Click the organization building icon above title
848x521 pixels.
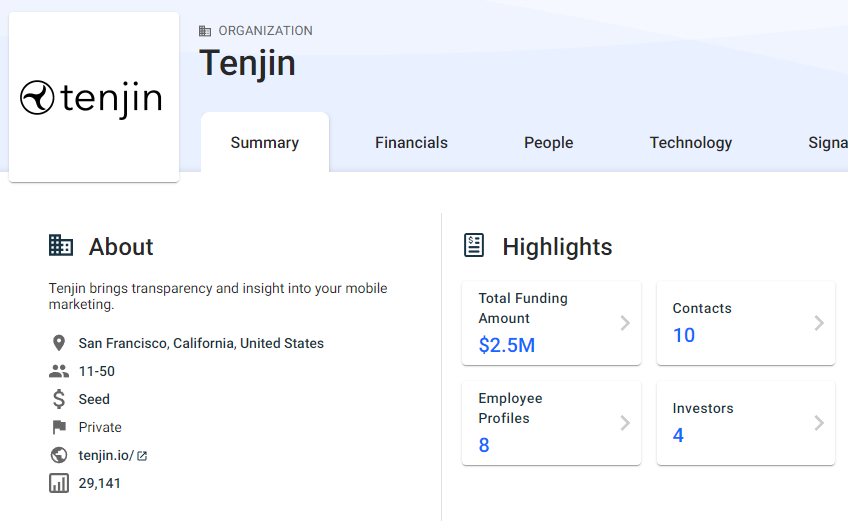[x=205, y=31]
